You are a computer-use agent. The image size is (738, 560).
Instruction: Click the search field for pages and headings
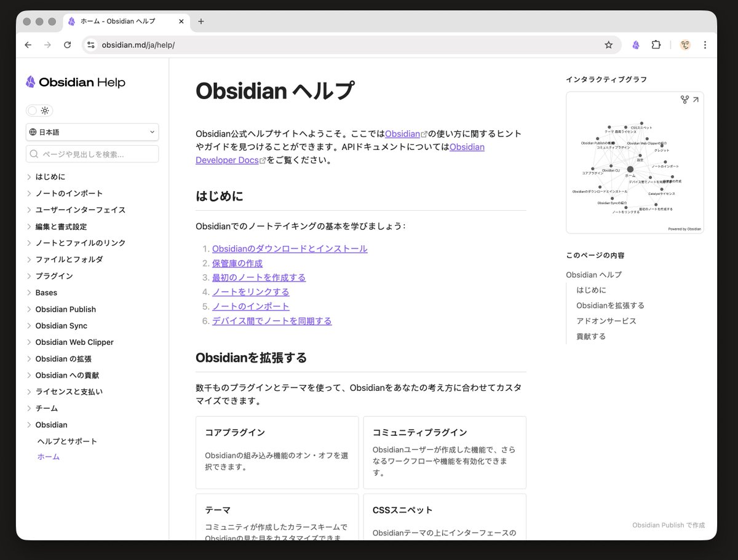point(92,154)
